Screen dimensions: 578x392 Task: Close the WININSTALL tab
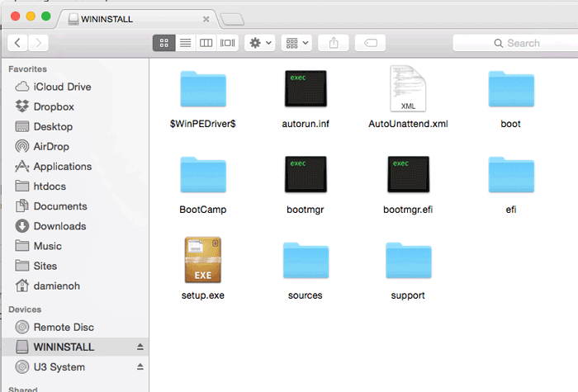click(206, 19)
